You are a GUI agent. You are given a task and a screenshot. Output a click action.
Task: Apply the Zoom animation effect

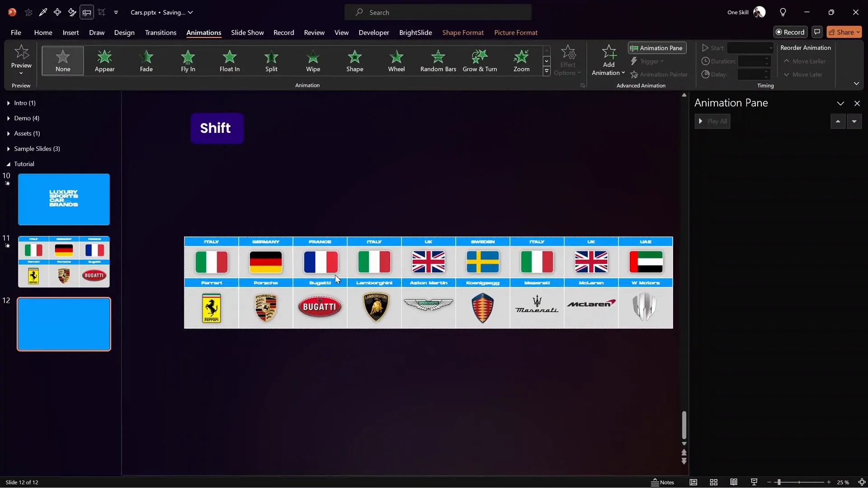pyautogui.click(x=521, y=61)
